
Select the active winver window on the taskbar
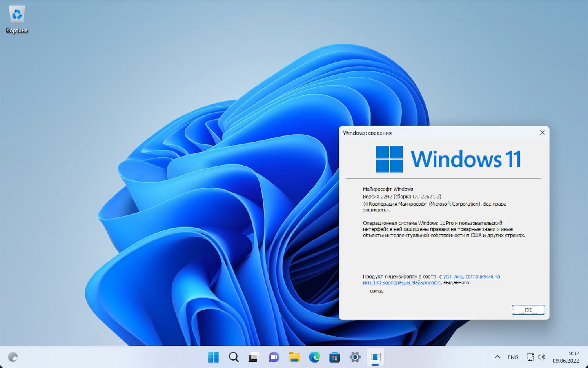coord(375,357)
